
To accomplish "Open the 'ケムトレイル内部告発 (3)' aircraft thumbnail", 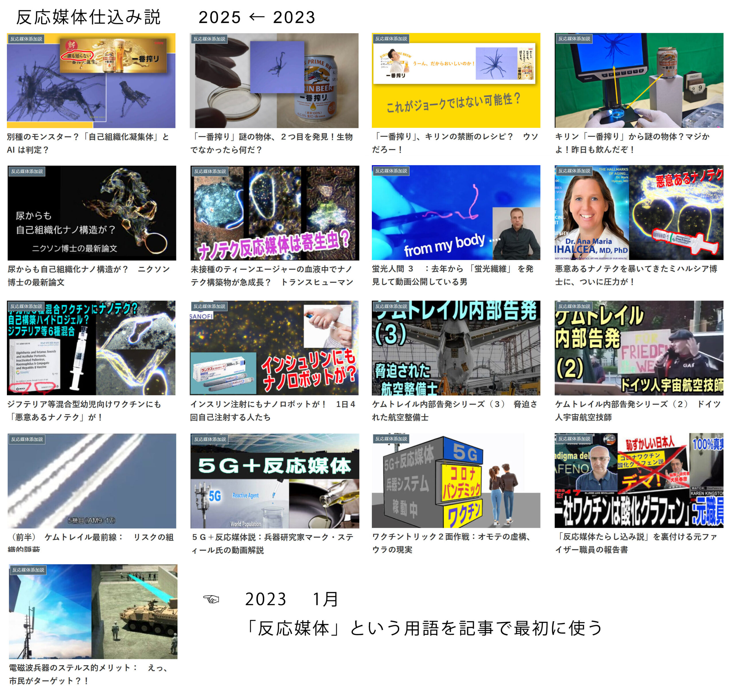I will [x=456, y=348].
